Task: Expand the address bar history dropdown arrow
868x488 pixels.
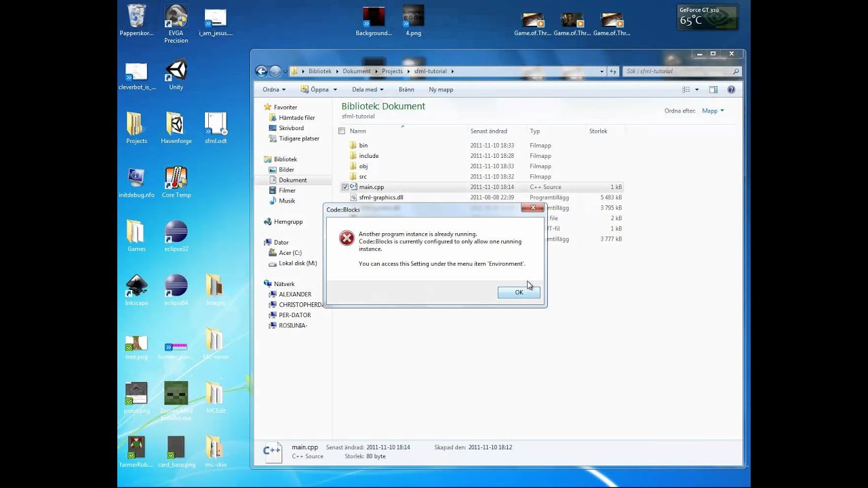Action: point(601,71)
